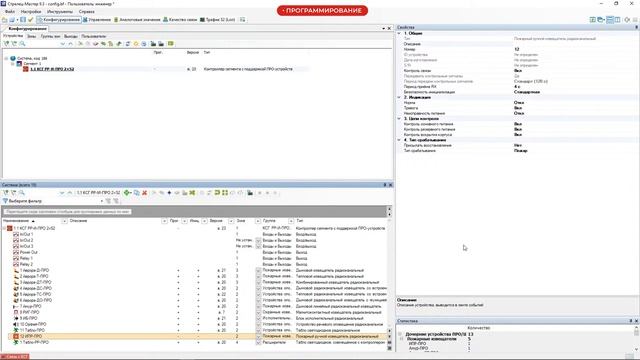640x360 pixels.
Task: Click the funnel filter icon
Action: pyautogui.click(x=5, y=201)
